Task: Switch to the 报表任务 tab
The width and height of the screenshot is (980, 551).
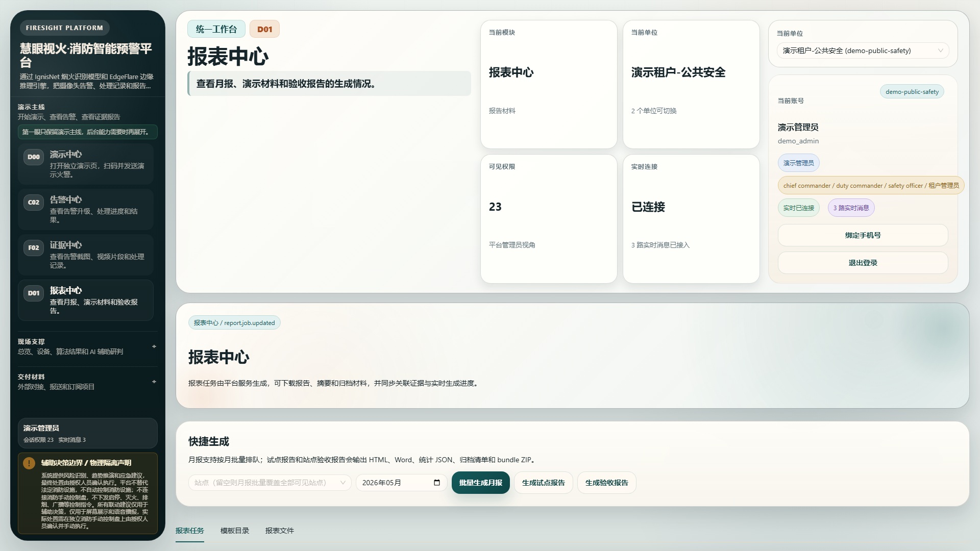Action: click(190, 531)
